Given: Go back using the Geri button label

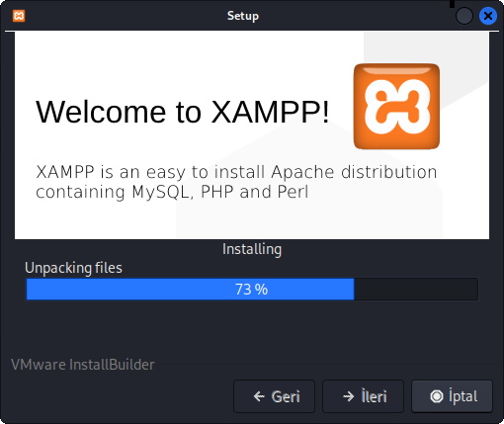Looking at the screenshot, I should point(286,396).
